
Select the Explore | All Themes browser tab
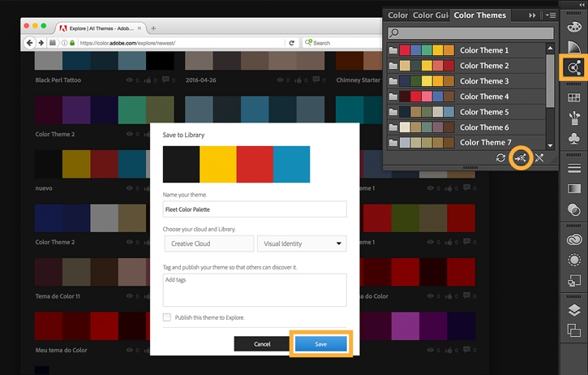(x=101, y=28)
